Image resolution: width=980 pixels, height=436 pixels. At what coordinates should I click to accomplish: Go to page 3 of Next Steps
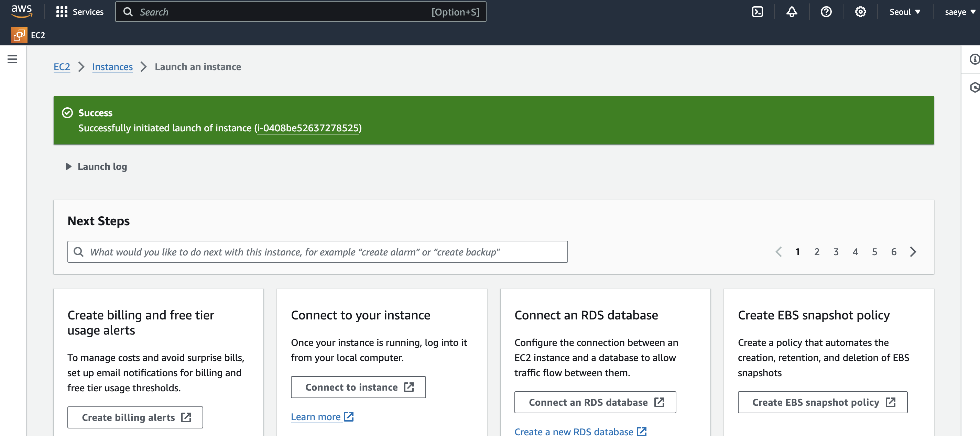pos(836,251)
